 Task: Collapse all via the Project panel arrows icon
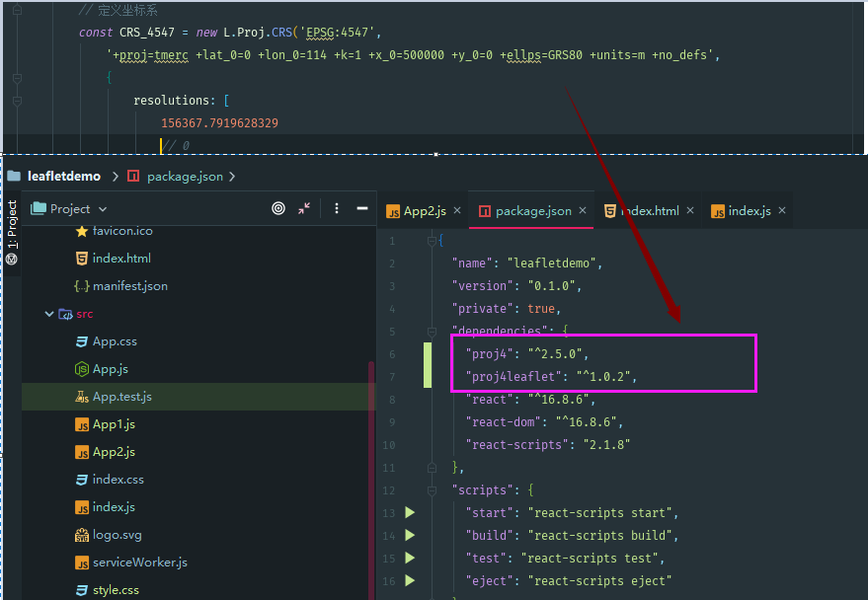304,208
